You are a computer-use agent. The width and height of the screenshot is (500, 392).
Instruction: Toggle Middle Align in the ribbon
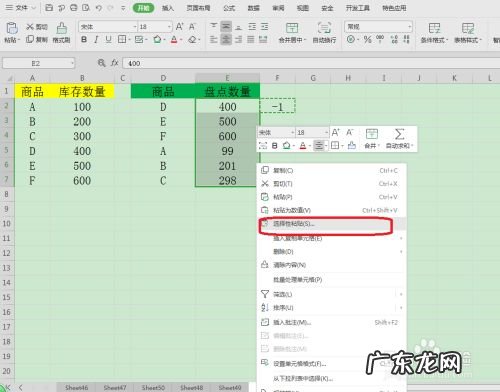226,27
